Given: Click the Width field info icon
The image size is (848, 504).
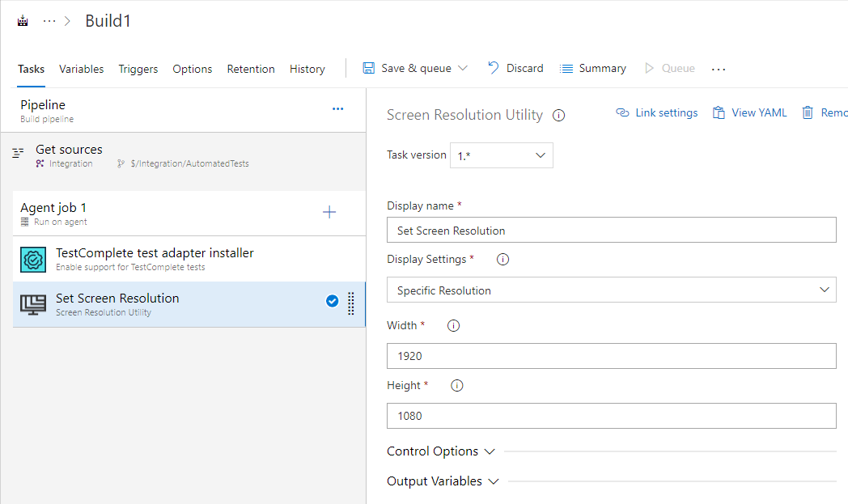Looking at the screenshot, I should (x=453, y=325).
